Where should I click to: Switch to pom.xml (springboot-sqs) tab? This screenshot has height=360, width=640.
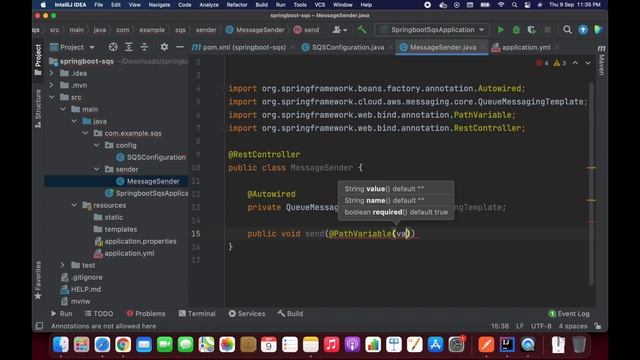tap(244, 47)
